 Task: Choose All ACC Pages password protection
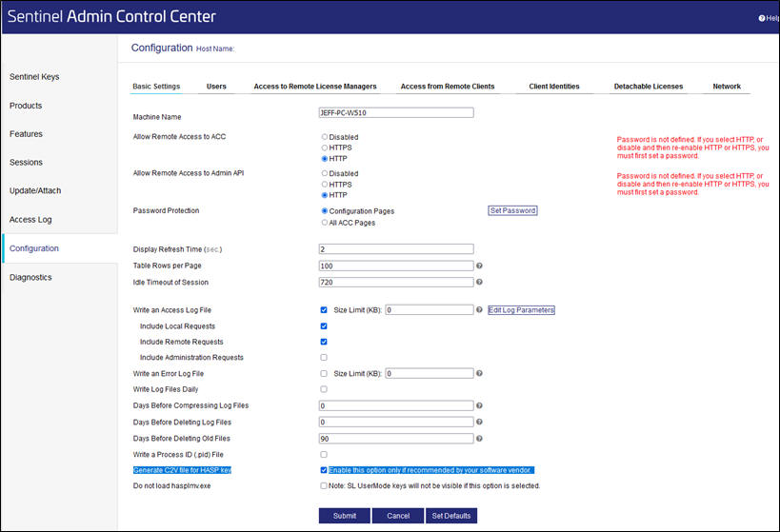pyautogui.click(x=325, y=223)
